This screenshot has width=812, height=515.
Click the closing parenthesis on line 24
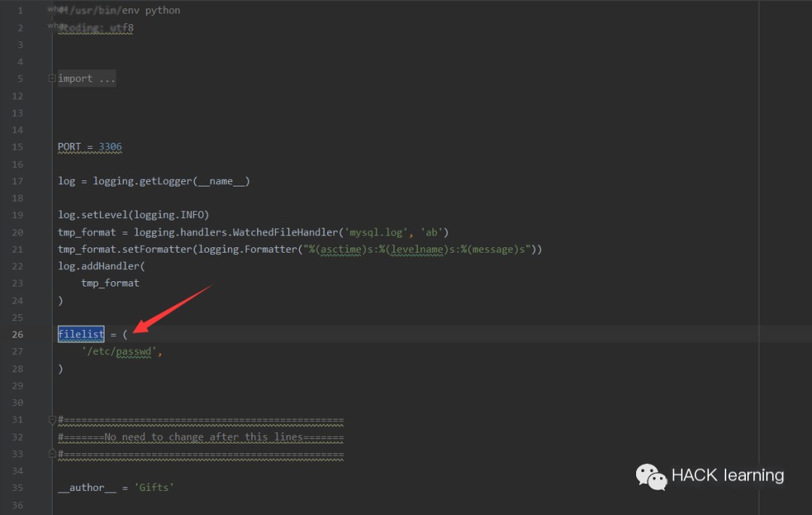pos(61,300)
